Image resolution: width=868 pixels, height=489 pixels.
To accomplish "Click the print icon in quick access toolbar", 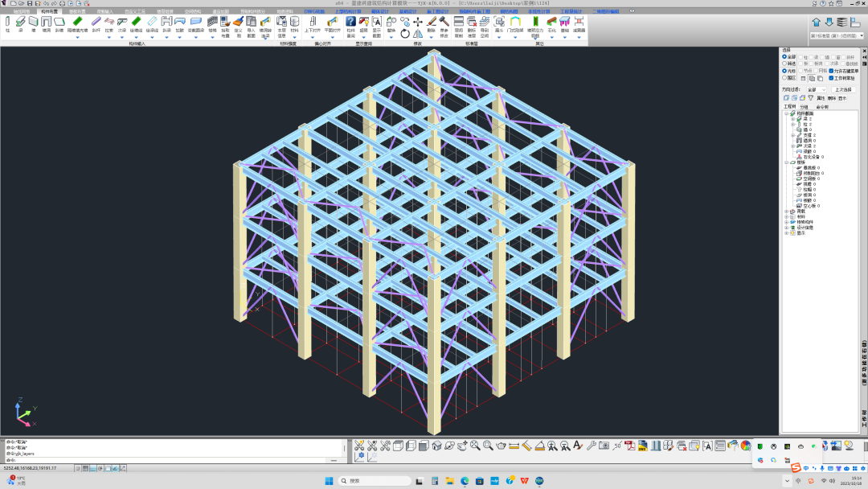I will click(63, 3).
